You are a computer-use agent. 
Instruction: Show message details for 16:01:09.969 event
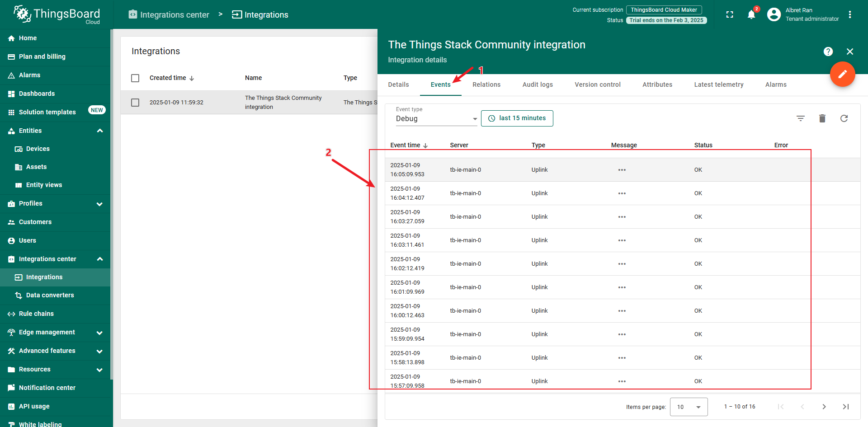click(622, 287)
